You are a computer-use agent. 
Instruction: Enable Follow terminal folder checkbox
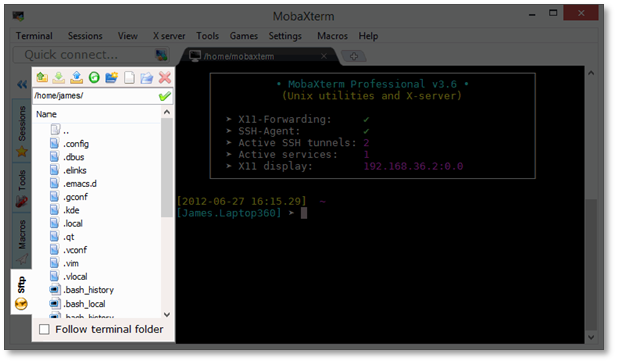coord(44,329)
